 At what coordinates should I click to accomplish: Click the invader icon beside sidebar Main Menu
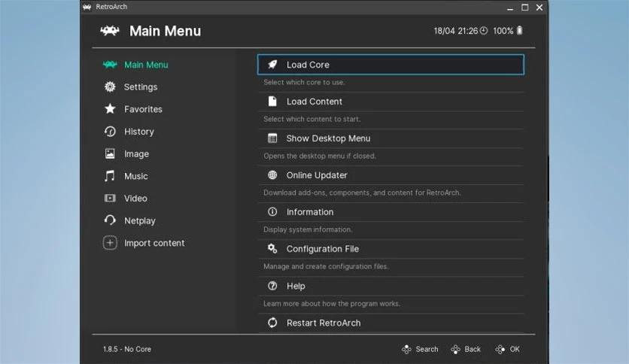tap(110, 65)
